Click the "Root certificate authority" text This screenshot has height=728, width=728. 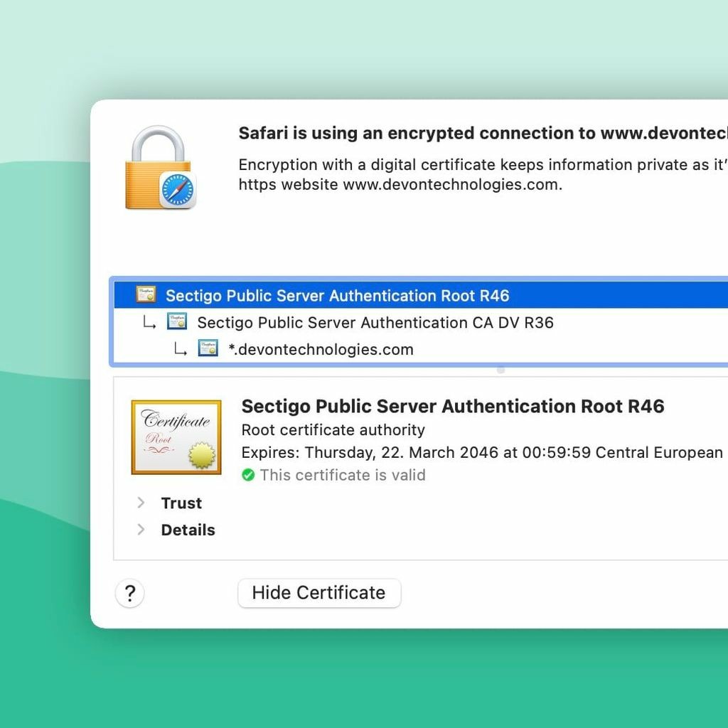pos(333,430)
